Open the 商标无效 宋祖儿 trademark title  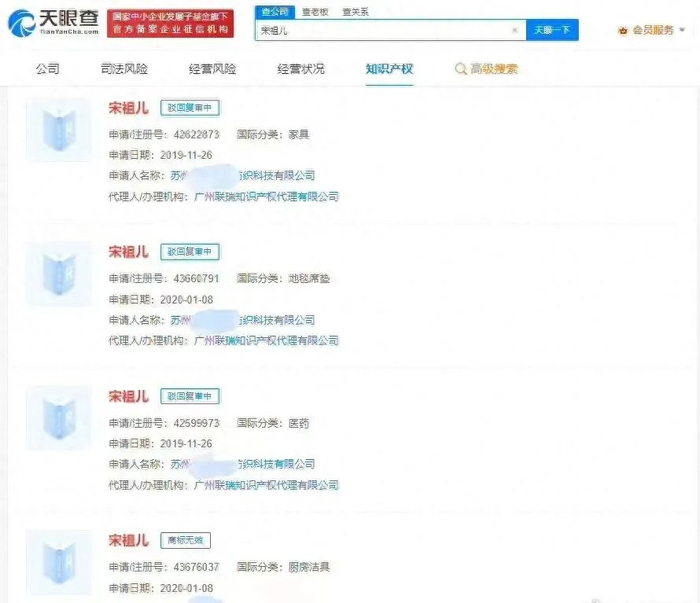[129, 541]
